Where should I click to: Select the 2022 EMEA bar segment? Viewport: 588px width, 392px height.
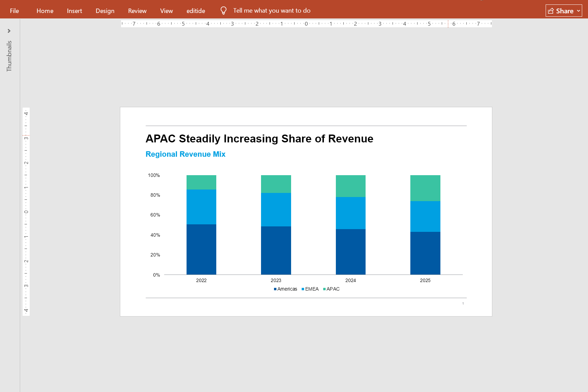(201, 207)
